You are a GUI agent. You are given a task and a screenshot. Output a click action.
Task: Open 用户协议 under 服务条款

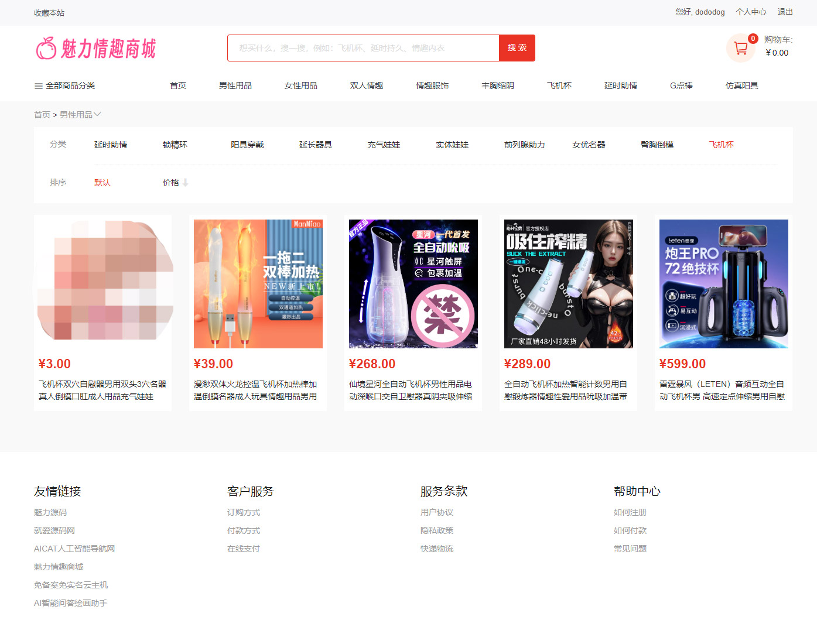(x=437, y=512)
